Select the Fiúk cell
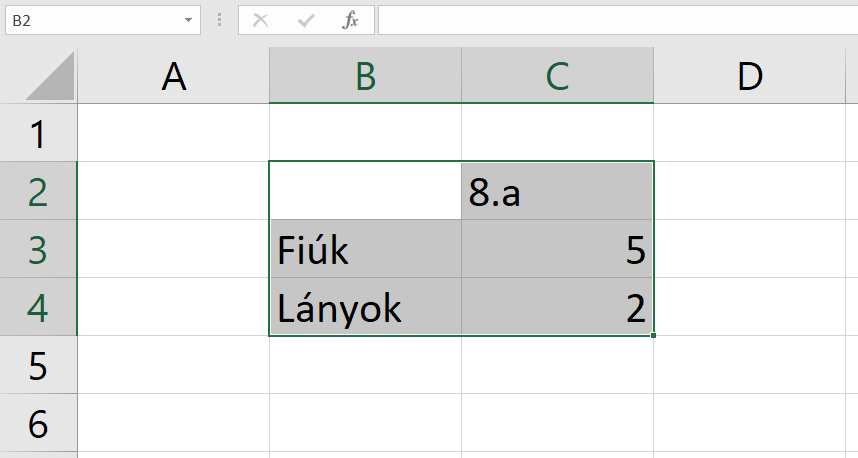Screen dimensions: 858x458 (365, 250)
